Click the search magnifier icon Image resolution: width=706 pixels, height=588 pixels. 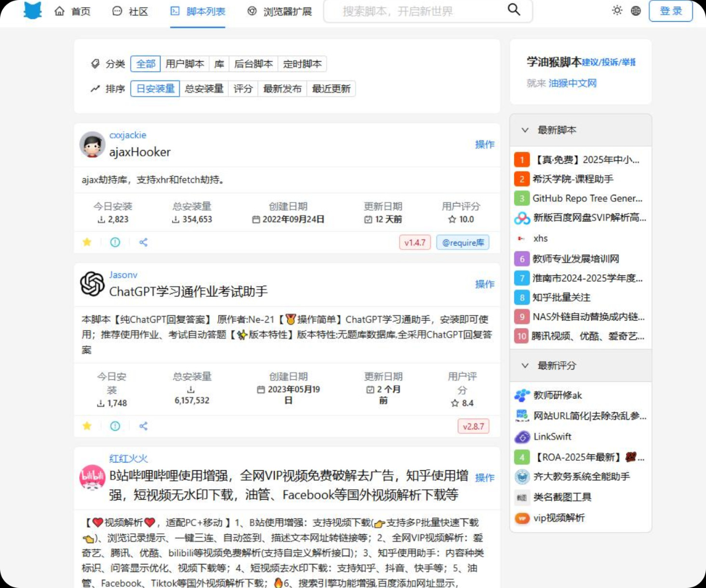click(x=514, y=9)
